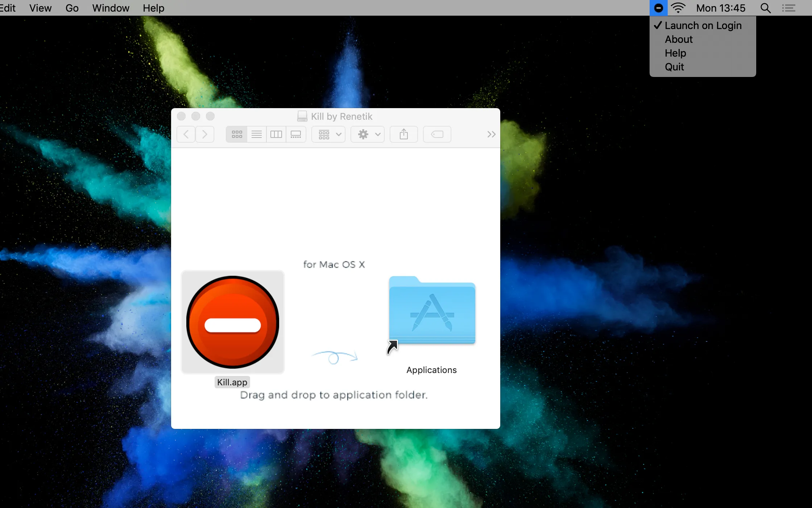Click the Applications folder label

point(431,370)
